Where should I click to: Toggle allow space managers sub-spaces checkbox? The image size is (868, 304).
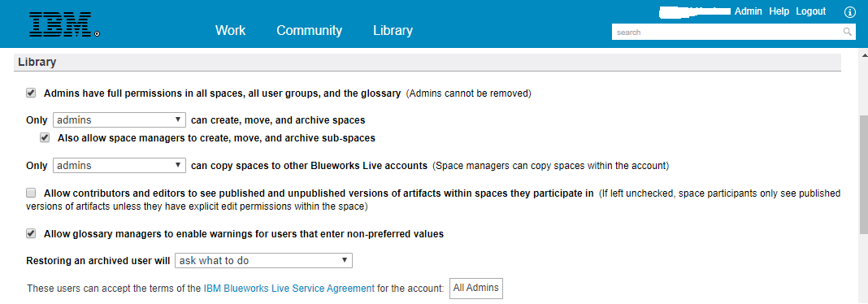(x=45, y=138)
